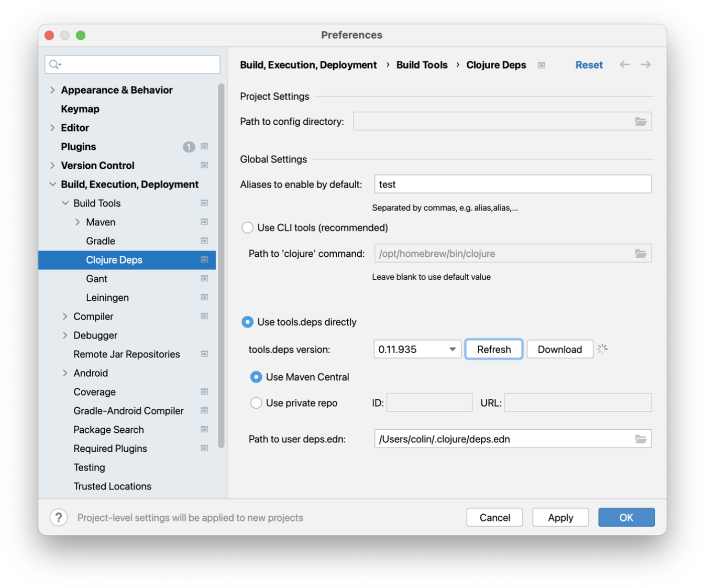Click the Refresh button
Screen dimensions: 705x588
tap(493, 350)
